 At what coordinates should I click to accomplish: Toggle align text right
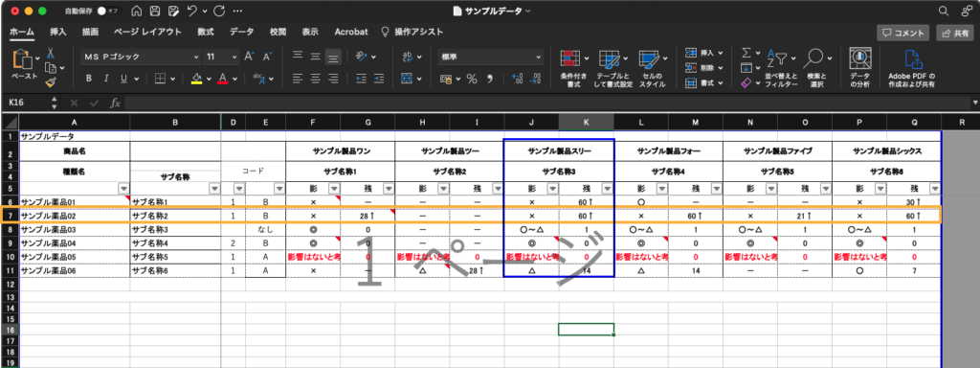coord(333,79)
